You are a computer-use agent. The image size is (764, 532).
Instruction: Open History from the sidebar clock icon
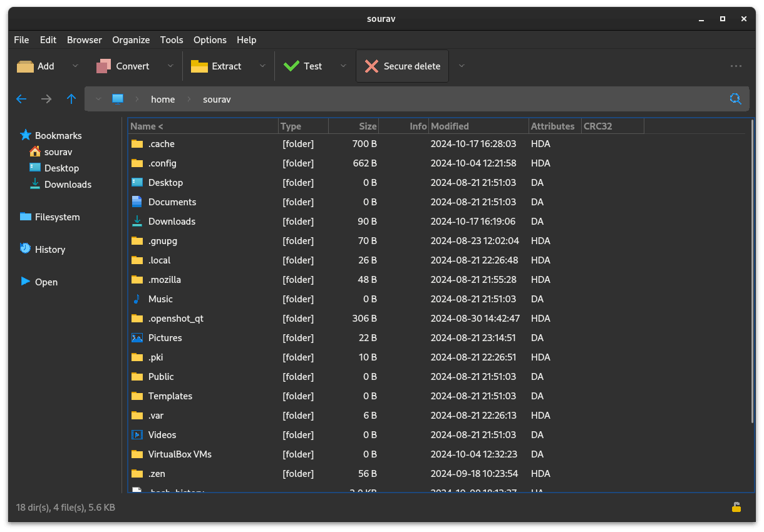[24, 249]
